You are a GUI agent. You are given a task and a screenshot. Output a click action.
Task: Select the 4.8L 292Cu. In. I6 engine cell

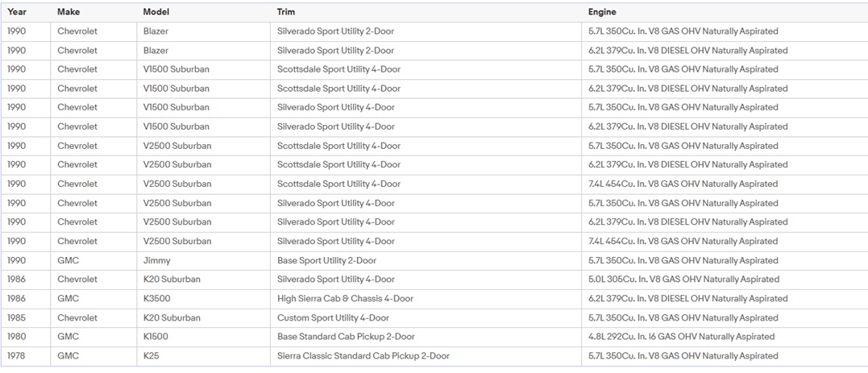coord(682,337)
